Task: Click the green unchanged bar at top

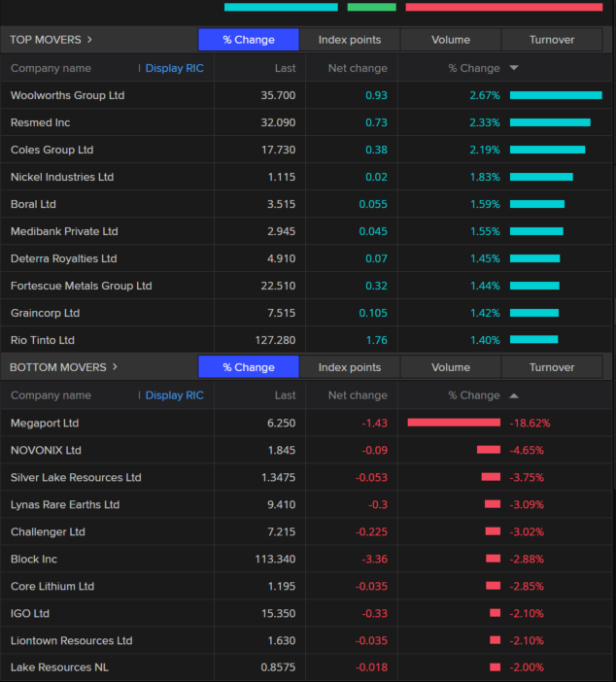Action: [371, 7]
